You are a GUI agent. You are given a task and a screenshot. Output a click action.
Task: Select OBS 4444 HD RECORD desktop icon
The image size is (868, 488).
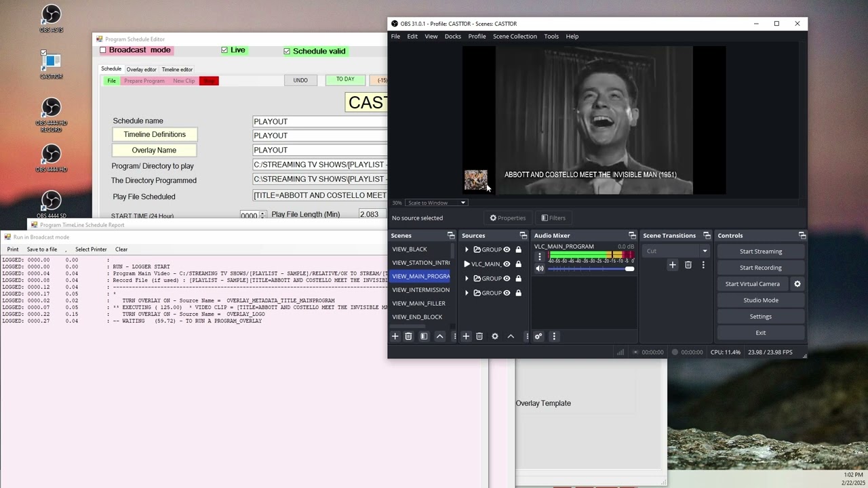pyautogui.click(x=51, y=115)
